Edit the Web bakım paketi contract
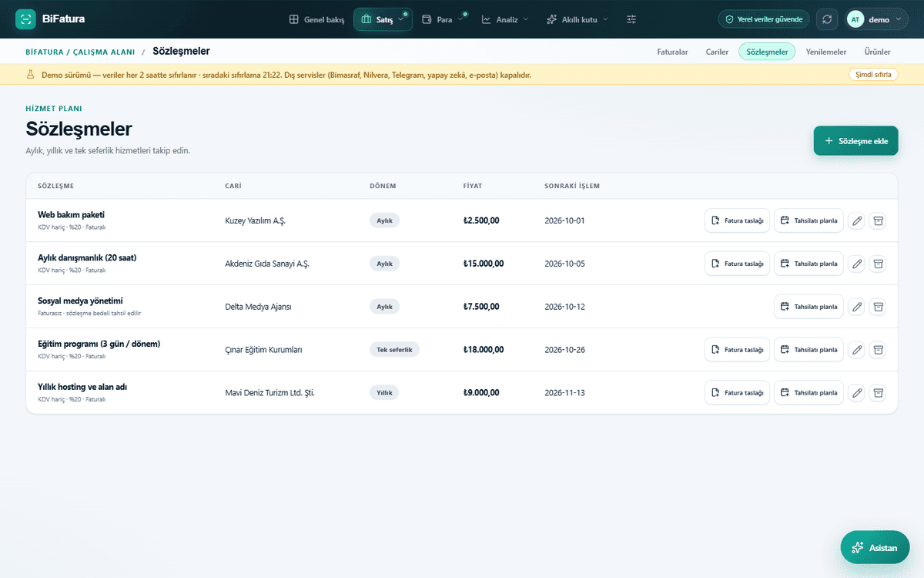The width and height of the screenshot is (924, 578). point(856,220)
